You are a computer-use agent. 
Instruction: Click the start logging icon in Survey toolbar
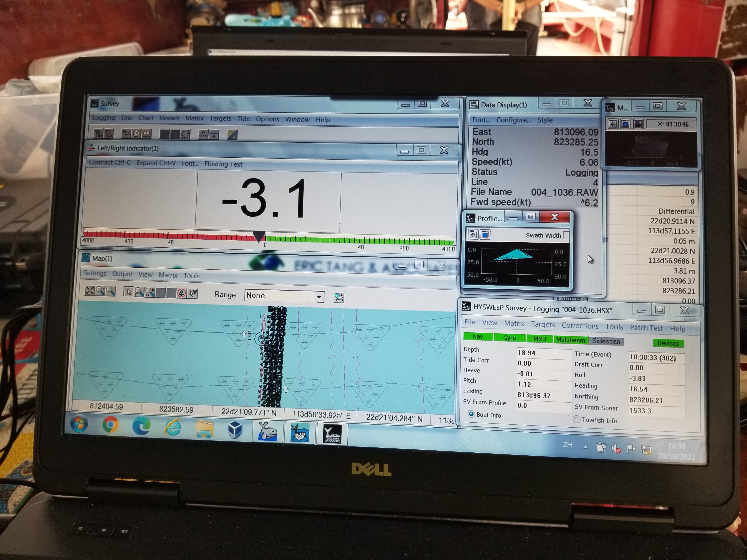[98, 133]
